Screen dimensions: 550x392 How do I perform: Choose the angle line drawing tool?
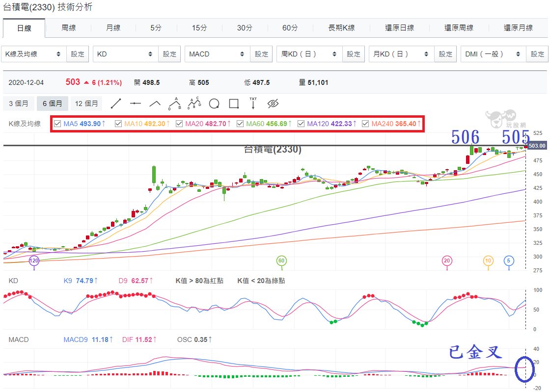click(x=155, y=104)
